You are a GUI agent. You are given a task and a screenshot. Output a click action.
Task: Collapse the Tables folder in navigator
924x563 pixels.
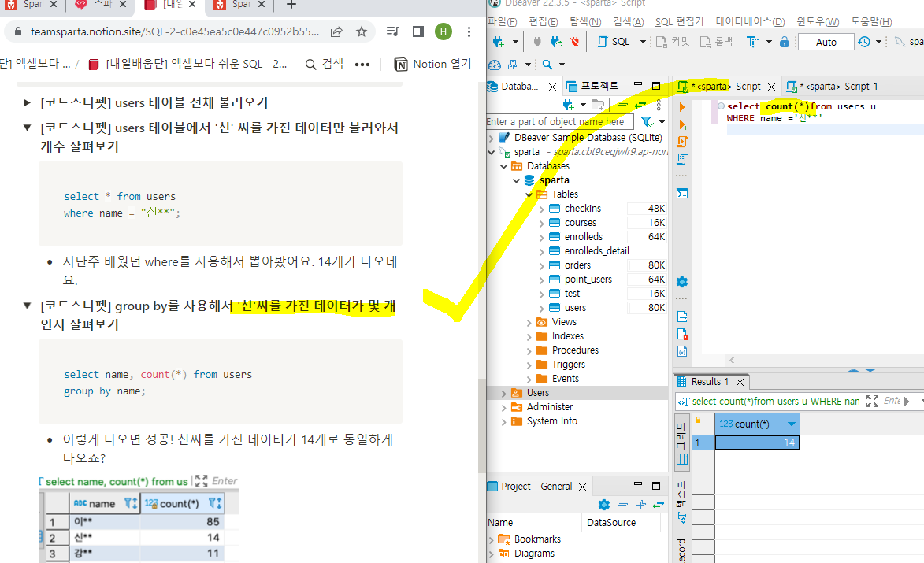[529, 194]
